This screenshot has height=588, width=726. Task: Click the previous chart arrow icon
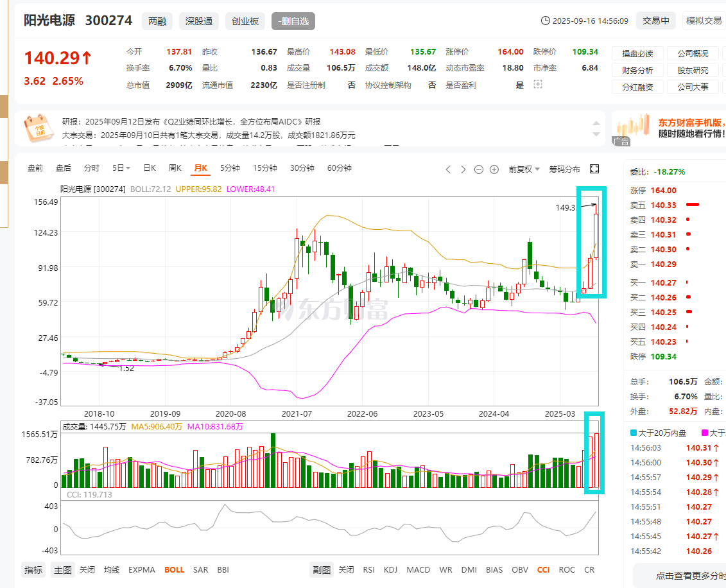coord(447,169)
